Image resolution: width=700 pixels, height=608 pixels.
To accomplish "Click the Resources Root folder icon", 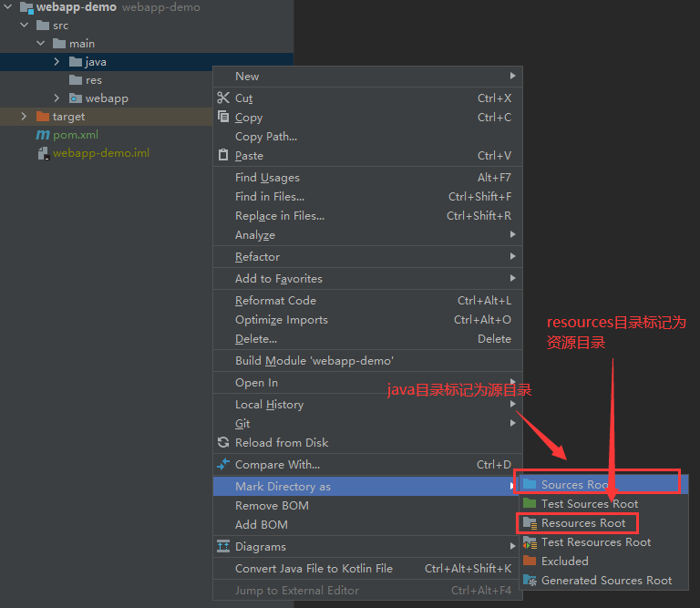I will (530, 522).
